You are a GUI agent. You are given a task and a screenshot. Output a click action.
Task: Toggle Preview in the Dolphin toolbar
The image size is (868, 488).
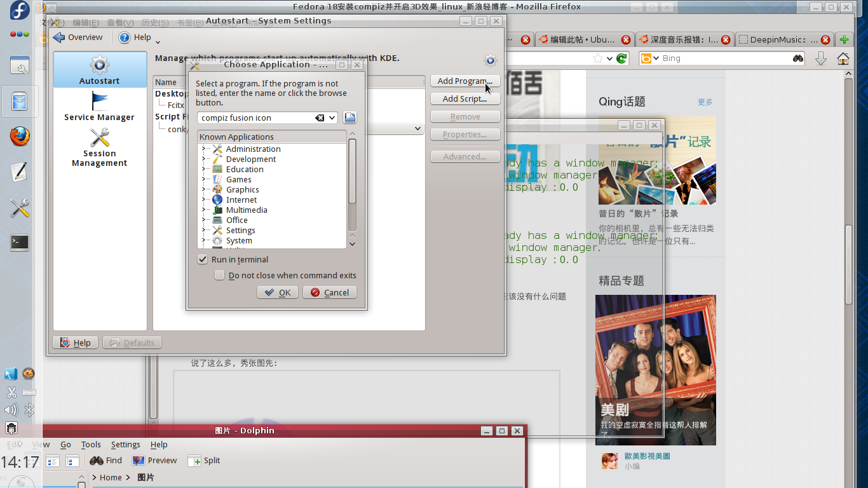point(154,460)
